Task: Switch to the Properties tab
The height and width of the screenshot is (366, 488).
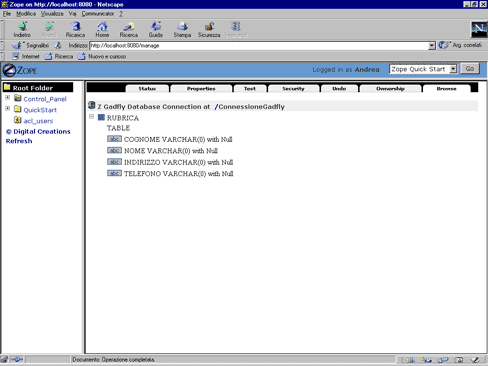Action: (x=201, y=89)
